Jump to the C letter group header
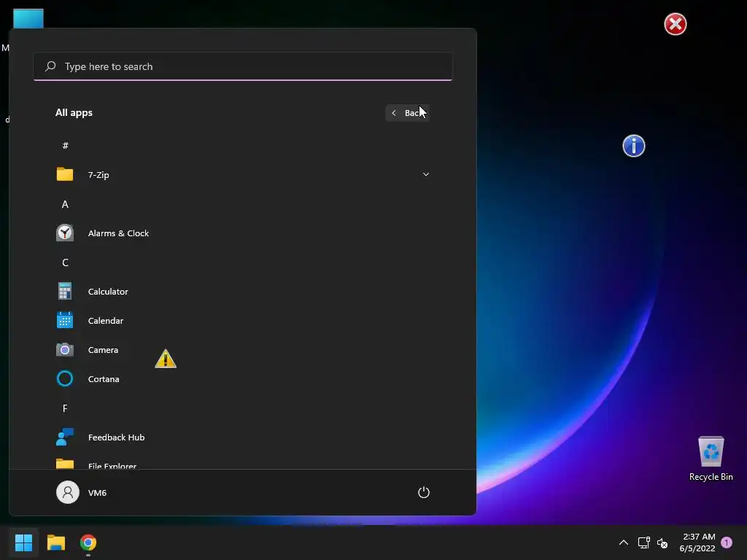The image size is (747, 560). pyautogui.click(x=65, y=262)
